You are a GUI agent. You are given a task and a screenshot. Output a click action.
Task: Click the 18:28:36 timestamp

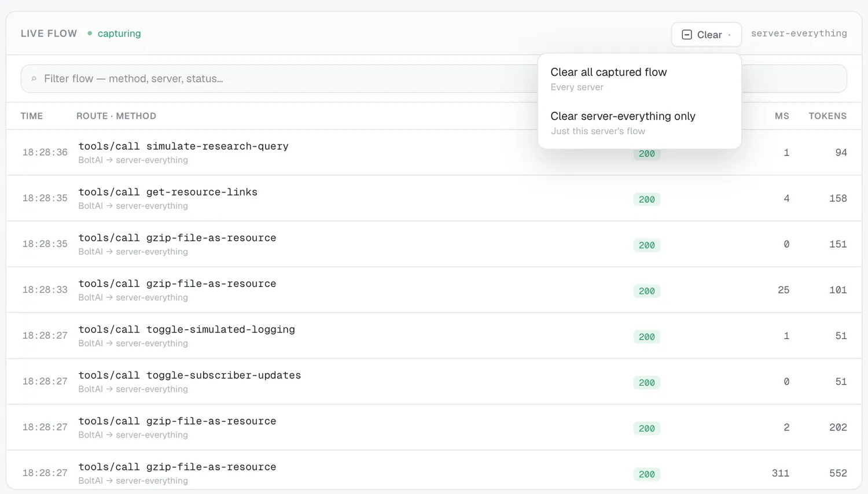45,152
